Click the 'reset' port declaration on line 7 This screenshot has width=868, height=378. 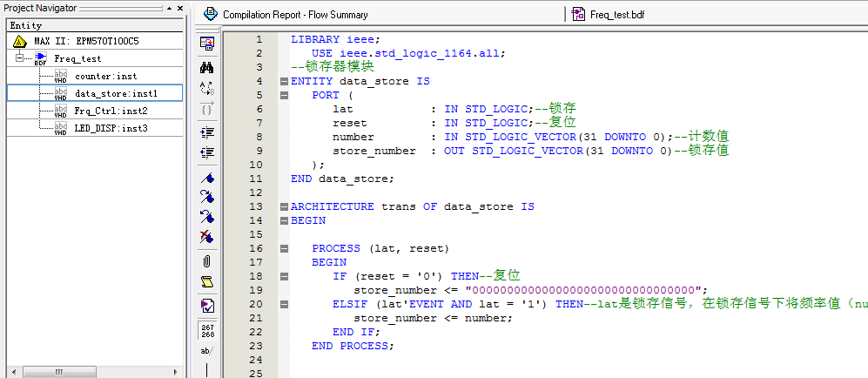[x=350, y=123]
